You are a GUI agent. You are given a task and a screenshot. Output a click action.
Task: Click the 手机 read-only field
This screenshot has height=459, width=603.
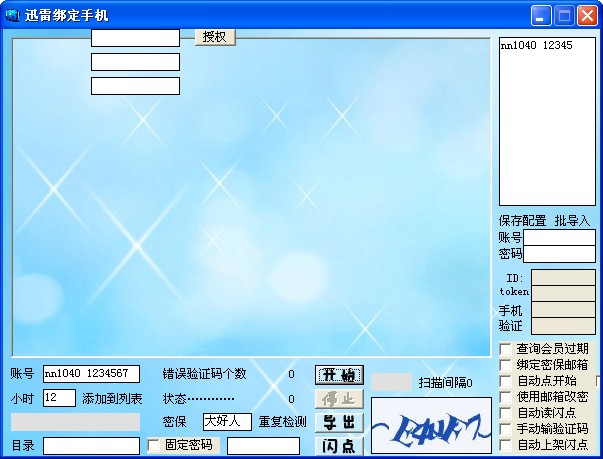[x=563, y=310]
